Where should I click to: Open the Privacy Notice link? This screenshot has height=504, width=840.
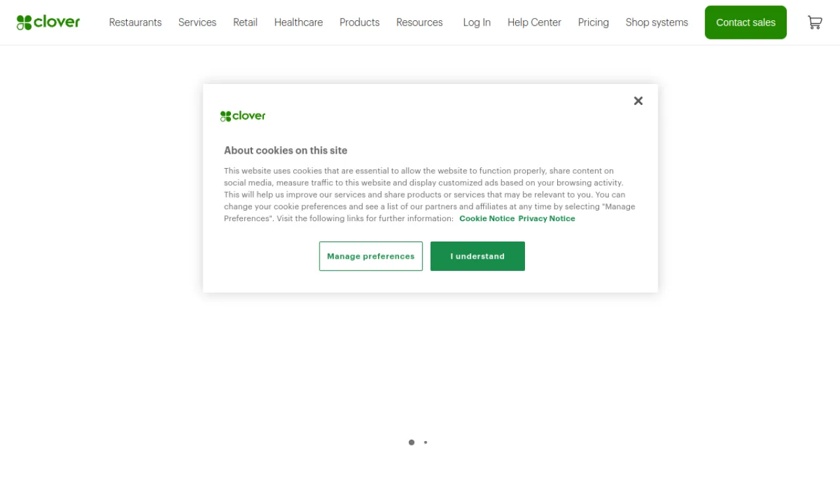[547, 219]
